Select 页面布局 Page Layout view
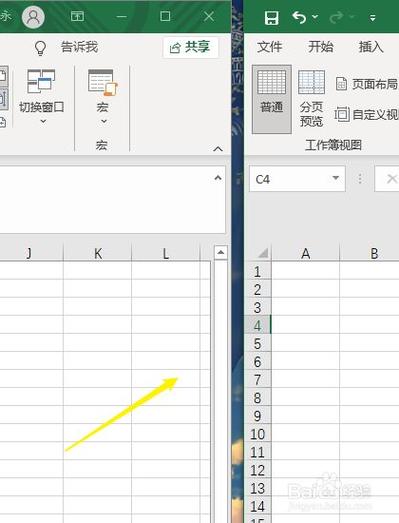The height and width of the screenshot is (523, 399). click(x=367, y=84)
